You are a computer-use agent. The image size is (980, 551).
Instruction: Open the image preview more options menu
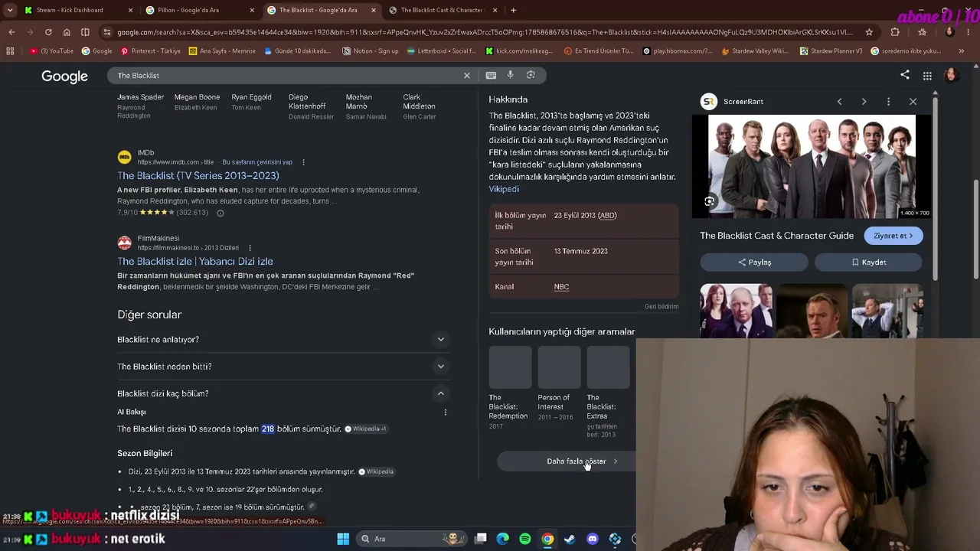(888, 102)
